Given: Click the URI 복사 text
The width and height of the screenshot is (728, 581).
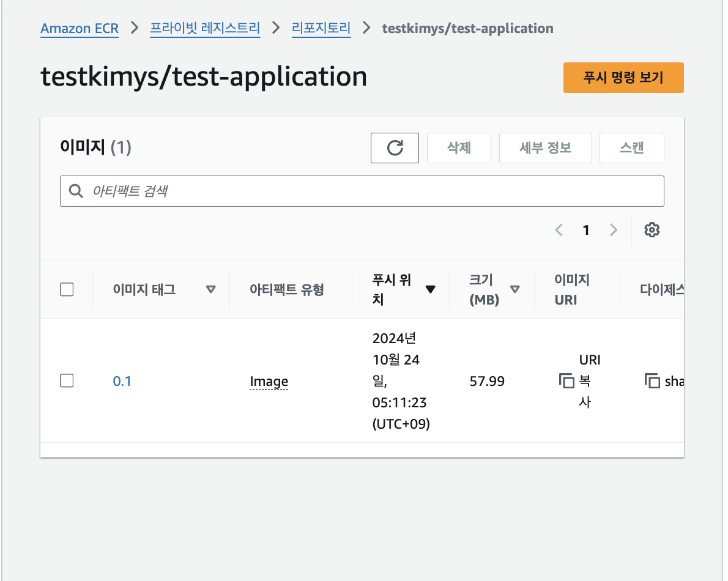Looking at the screenshot, I should tap(589, 381).
